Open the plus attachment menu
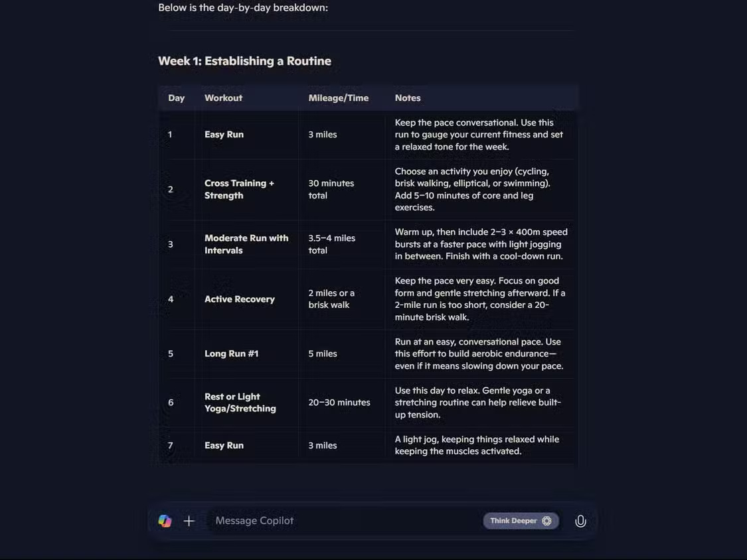747x560 pixels. 189,521
